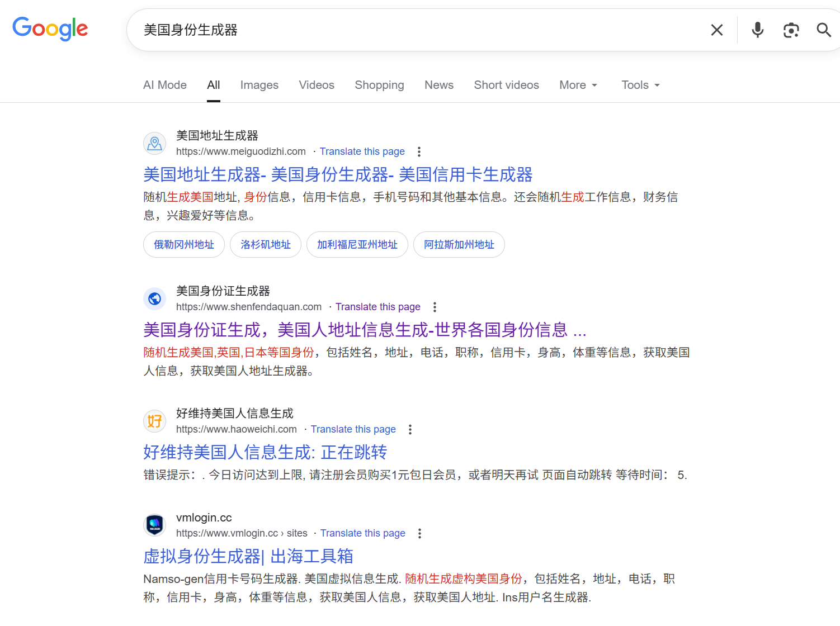This screenshot has height=626, width=840.
Task: Click the 洛杉矶地址 sitelink chip
Action: point(266,244)
